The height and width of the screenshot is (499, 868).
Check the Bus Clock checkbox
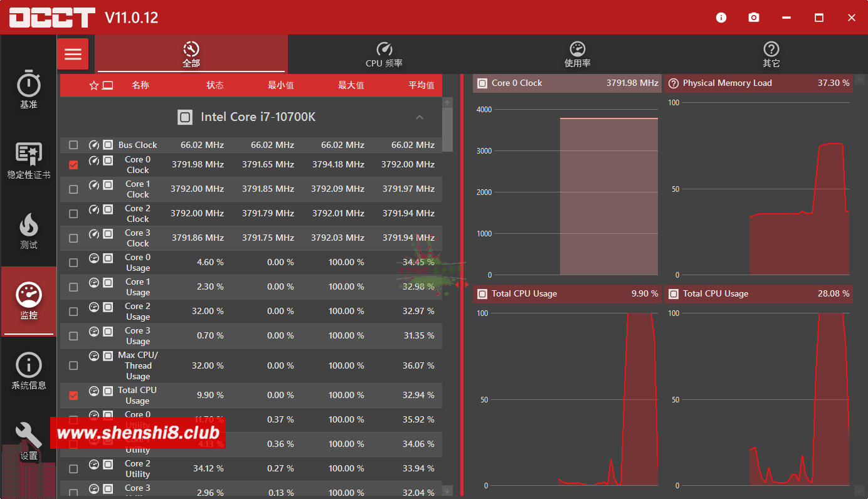73,145
